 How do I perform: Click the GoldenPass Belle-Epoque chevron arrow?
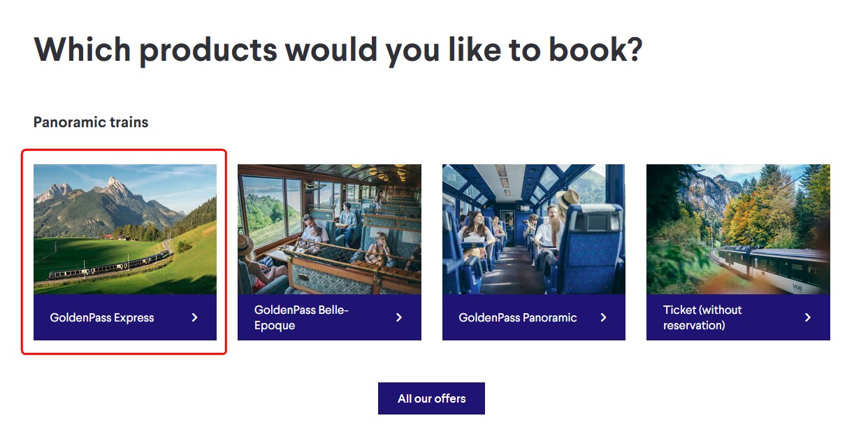tap(399, 317)
